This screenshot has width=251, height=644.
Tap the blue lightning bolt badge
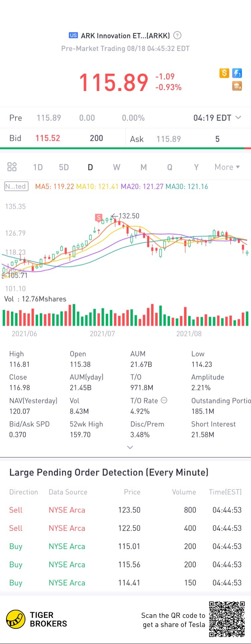[x=237, y=73]
